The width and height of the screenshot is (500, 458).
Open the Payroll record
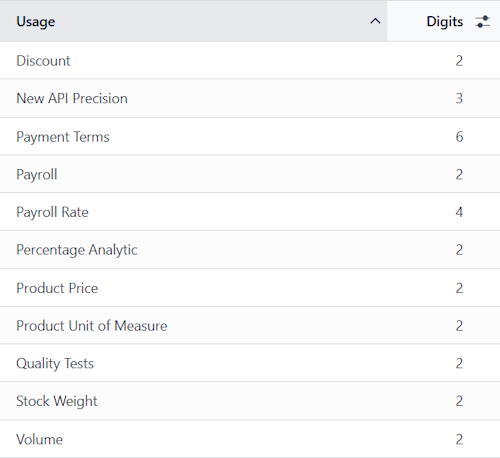point(250,174)
